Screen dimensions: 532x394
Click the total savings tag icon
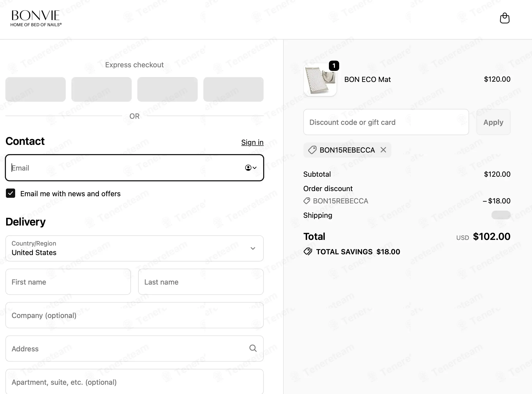308,251
